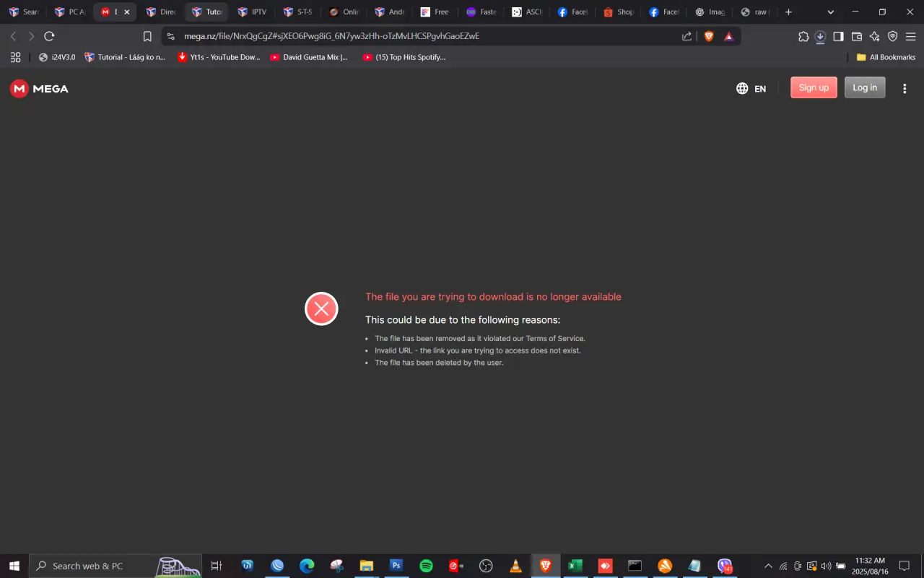Switch to the Direc... tab

click(160, 12)
